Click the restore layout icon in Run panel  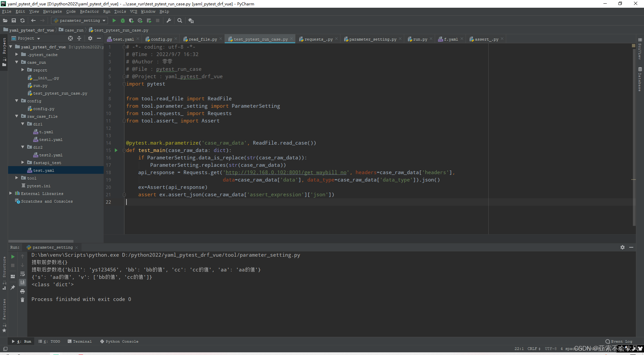tap(13, 276)
